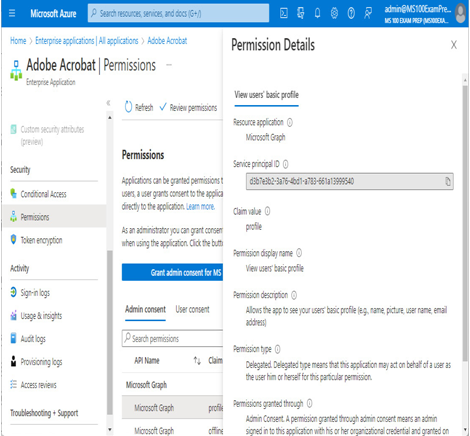Open the settings gear in header
Viewport: 470px width, 436px height.
coord(334,13)
